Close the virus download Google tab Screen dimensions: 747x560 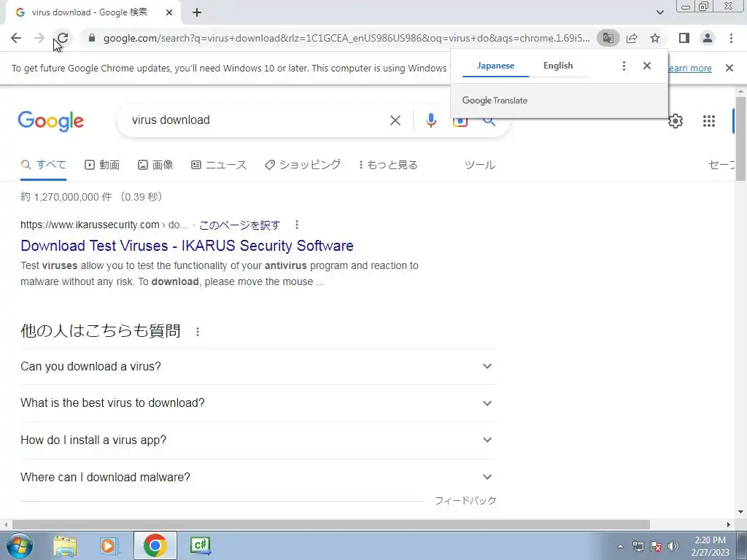[169, 13]
